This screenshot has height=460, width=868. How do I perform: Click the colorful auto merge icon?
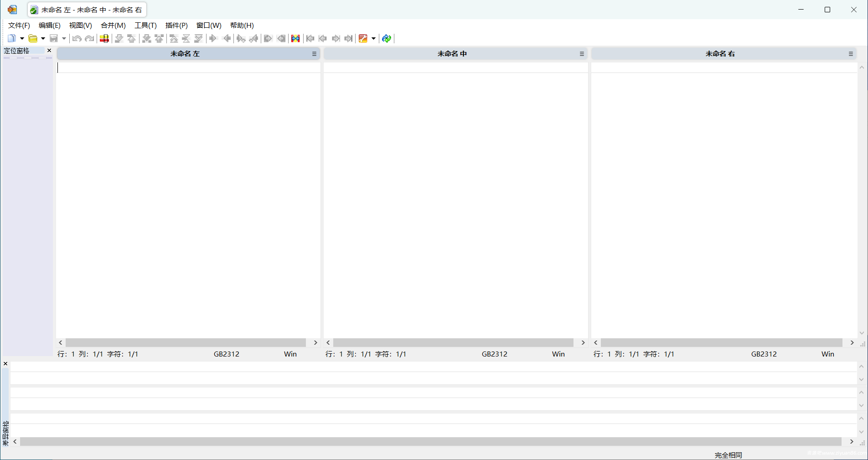coord(295,38)
